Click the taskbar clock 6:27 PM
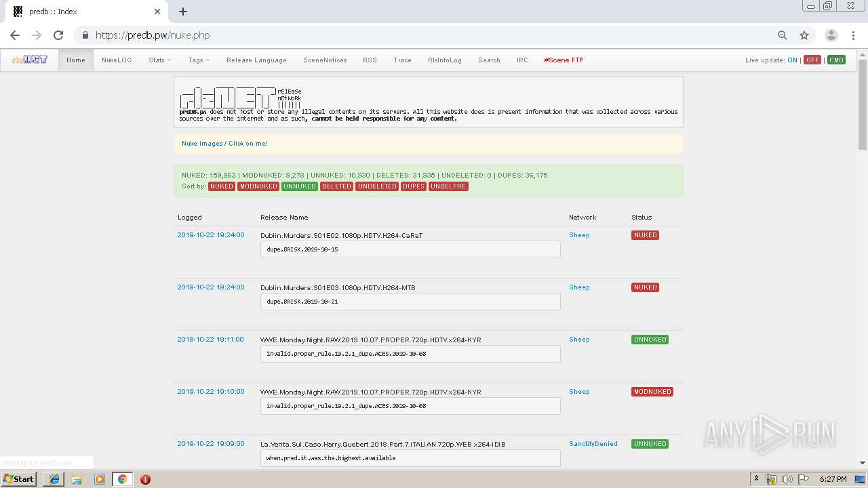 coord(833,479)
